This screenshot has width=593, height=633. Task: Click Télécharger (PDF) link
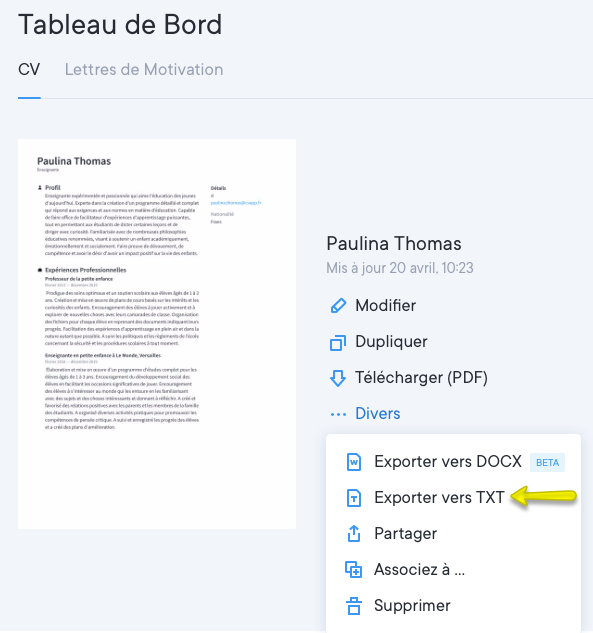(421, 378)
